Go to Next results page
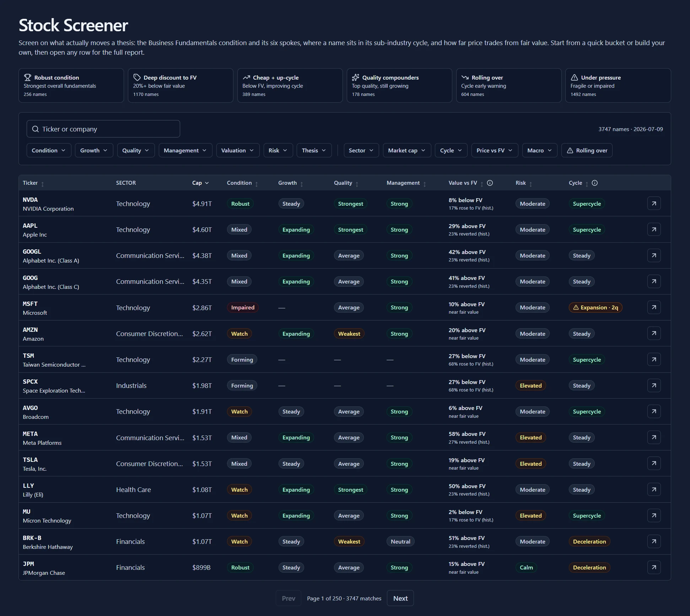This screenshot has height=616, width=690. point(400,598)
